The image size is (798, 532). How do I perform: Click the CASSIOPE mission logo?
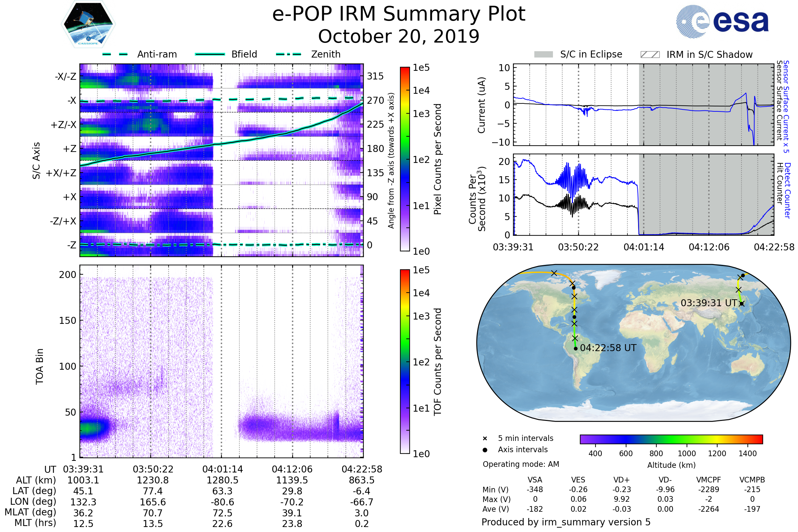pos(88,24)
